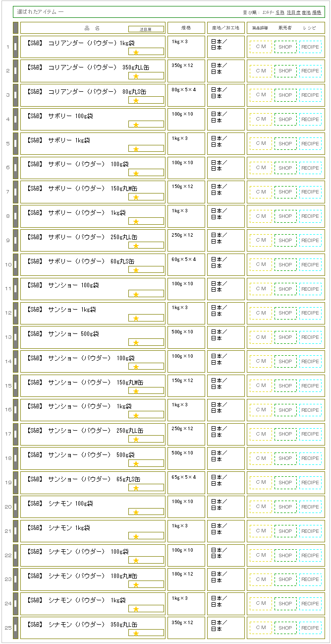Sort the list by 注目度
The height and width of the screenshot is (644, 331).
tap(293, 12)
